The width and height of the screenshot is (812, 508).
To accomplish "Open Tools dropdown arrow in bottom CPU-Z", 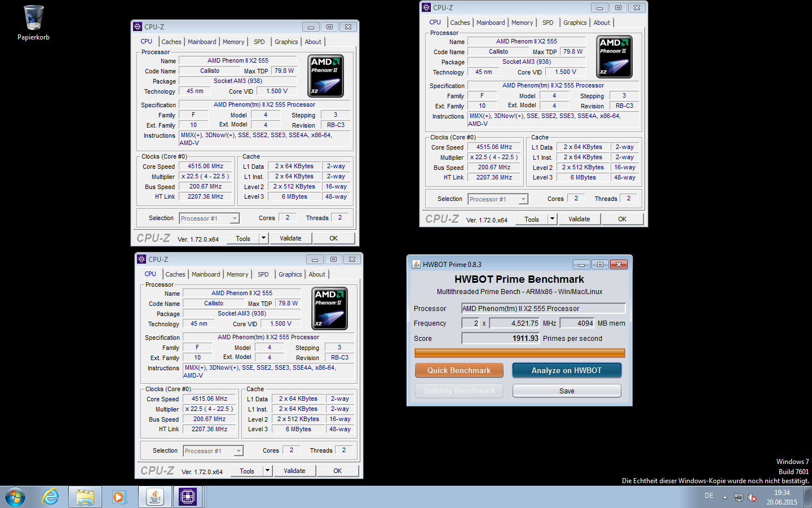I will (267, 471).
